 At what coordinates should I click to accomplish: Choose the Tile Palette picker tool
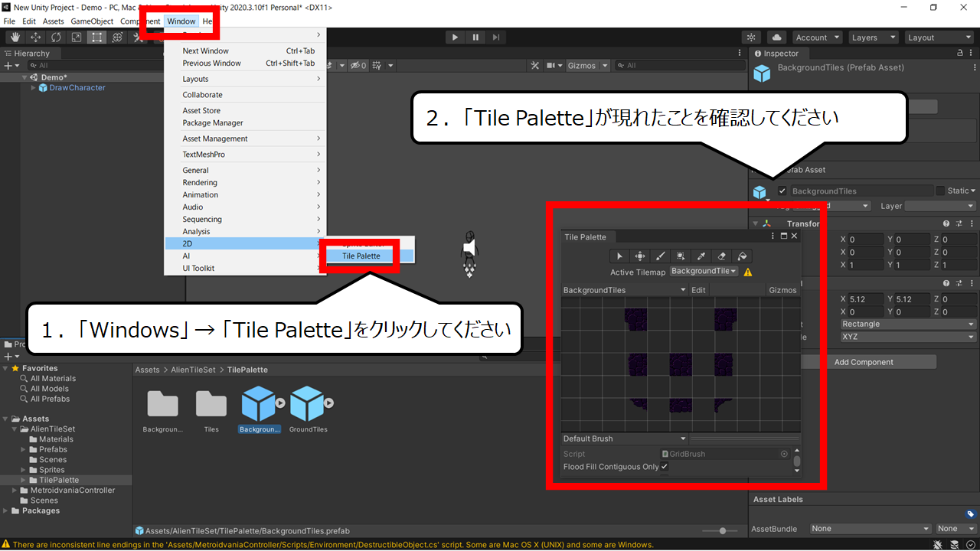701,256
